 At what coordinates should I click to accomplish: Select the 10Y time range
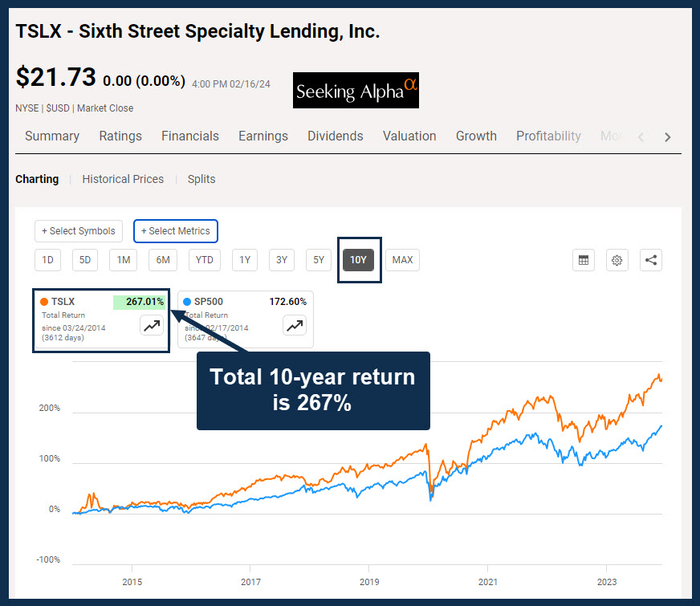click(x=358, y=260)
